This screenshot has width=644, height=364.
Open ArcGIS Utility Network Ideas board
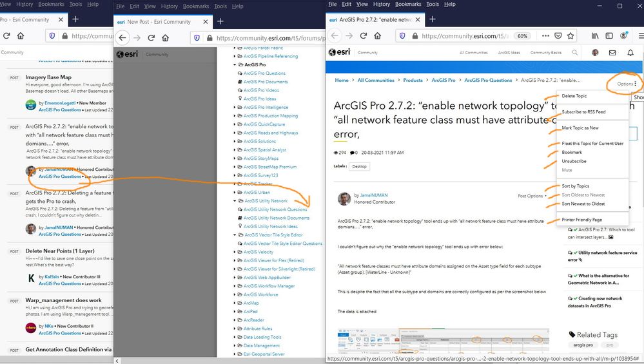270,227
